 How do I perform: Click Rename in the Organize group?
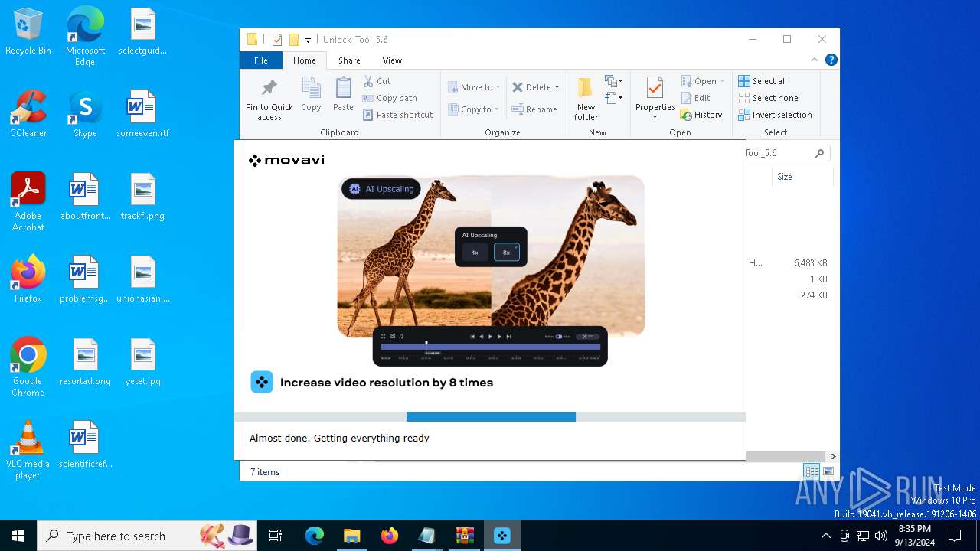point(534,109)
